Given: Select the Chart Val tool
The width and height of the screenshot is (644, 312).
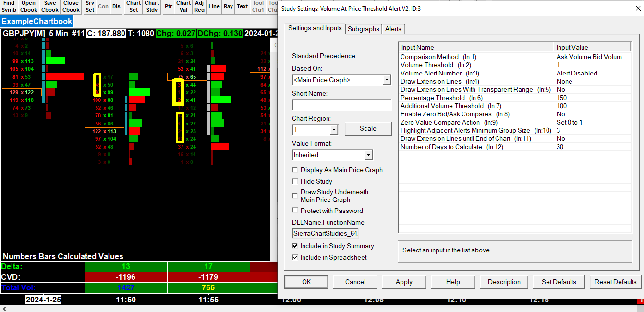Looking at the screenshot, I should click(183, 6).
